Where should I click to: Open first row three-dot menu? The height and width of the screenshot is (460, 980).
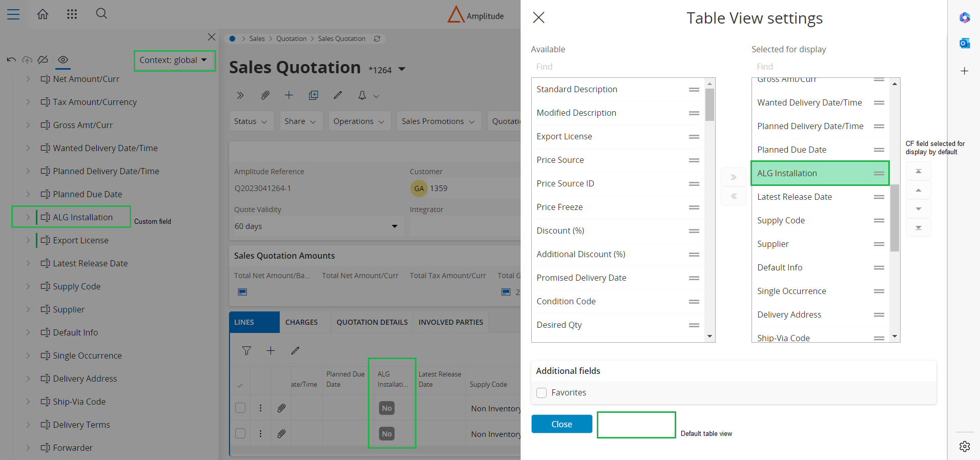(x=260, y=408)
